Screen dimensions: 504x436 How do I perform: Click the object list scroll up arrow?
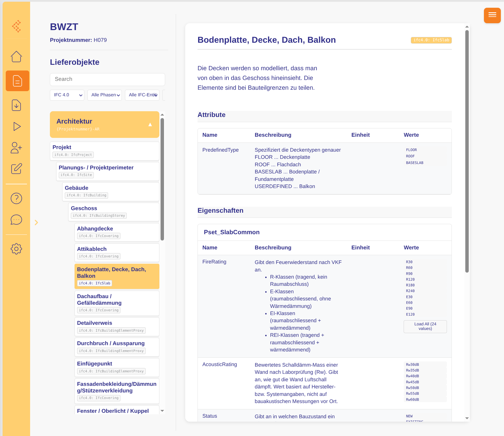[x=162, y=115]
